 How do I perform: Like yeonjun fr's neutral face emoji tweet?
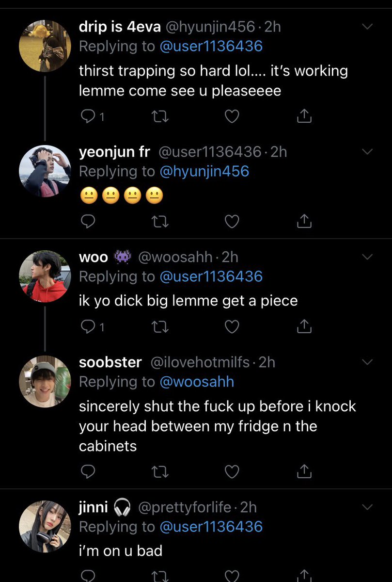pyautogui.click(x=233, y=222)
